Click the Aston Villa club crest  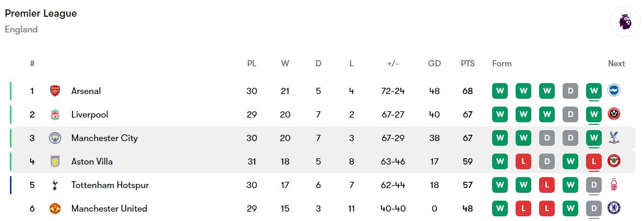pos(55,161)
